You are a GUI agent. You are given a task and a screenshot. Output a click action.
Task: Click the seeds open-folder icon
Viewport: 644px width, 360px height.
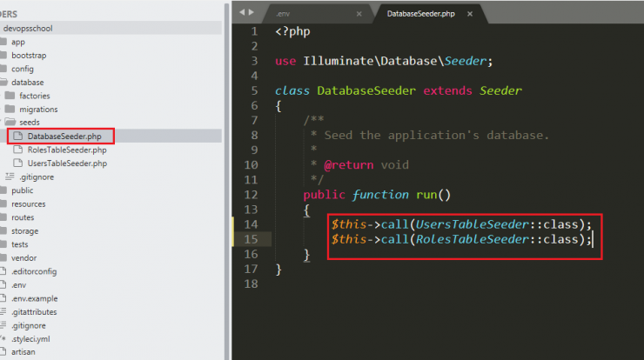(x=10, y=123)
